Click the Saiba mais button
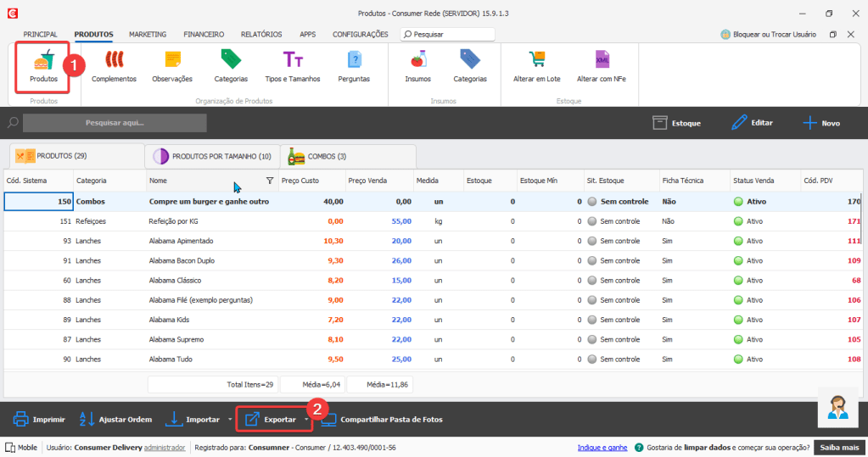This screenshot has height=457, width=868. pyautogui.click(x=839, y=448)
